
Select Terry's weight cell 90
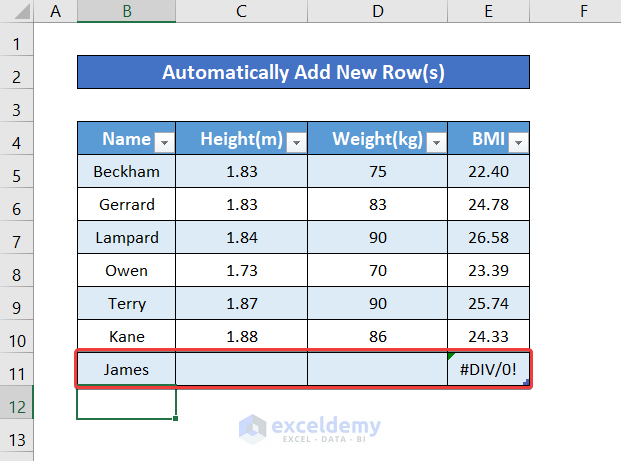click(378, 303)
